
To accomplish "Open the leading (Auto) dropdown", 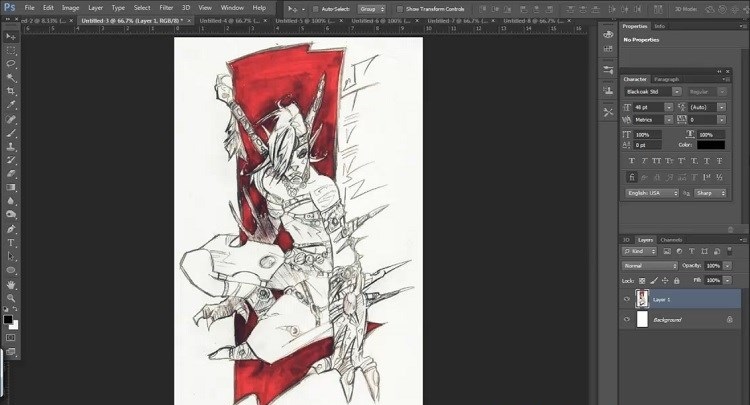I will tap(722, 107).
